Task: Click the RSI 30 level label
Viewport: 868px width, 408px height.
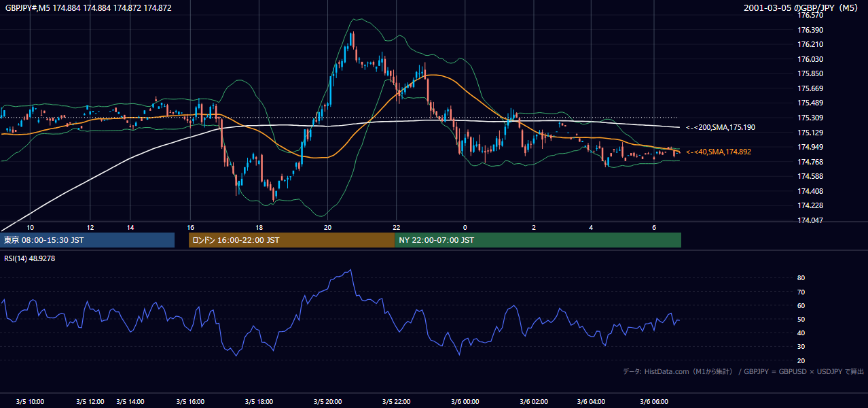Action: 801,346
